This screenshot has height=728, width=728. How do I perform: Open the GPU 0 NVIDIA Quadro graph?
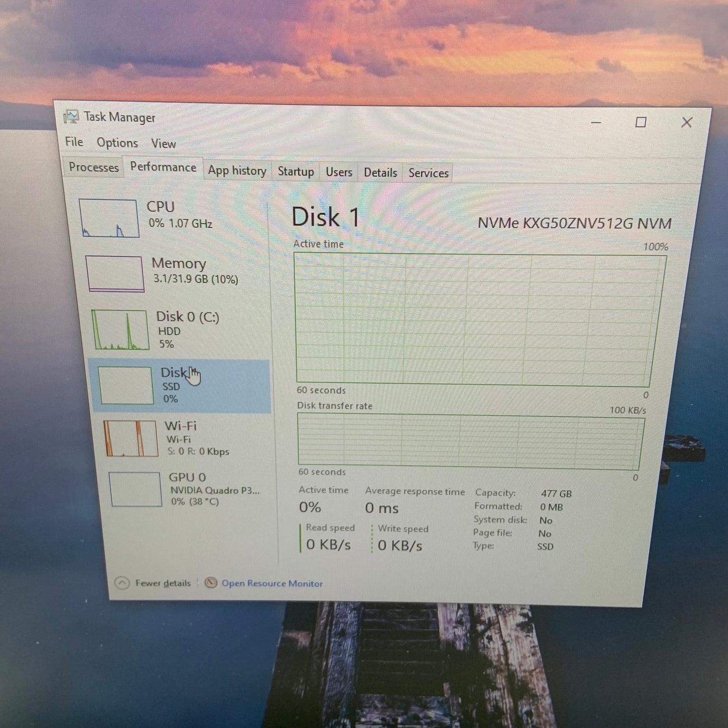(x=135, y=488)
